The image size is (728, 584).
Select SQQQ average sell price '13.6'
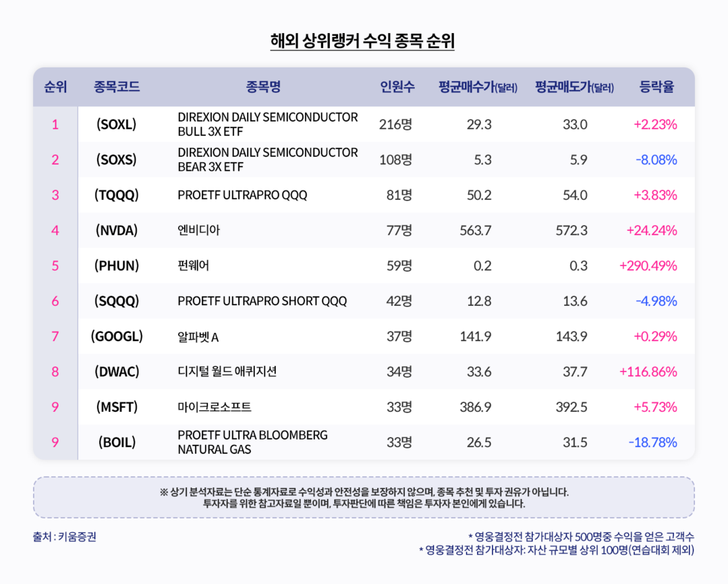(576, 301)
